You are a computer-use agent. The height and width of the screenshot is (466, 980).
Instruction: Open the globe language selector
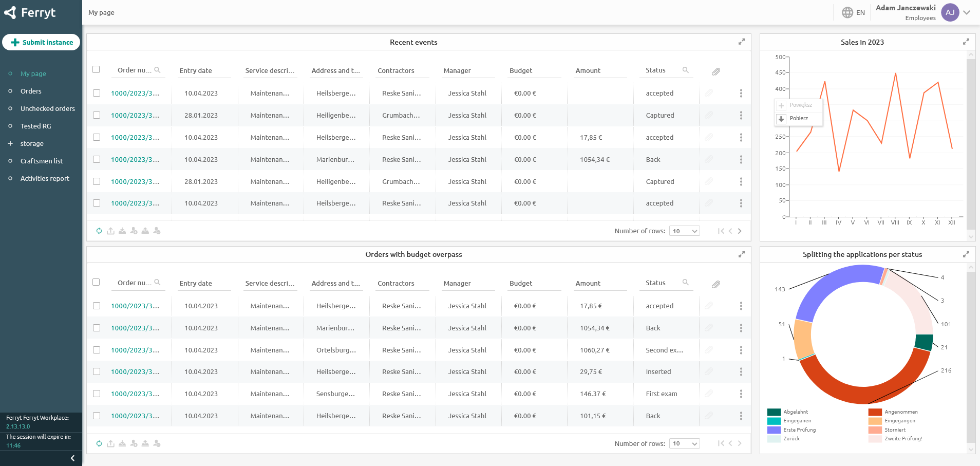(x=847, y=12)
